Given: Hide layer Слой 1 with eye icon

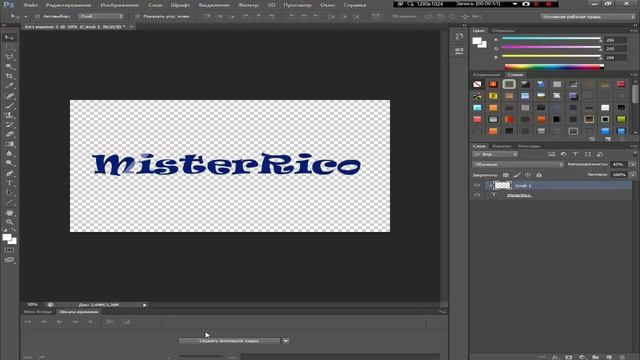Looking at the screenshot, I should pos(477,185).
